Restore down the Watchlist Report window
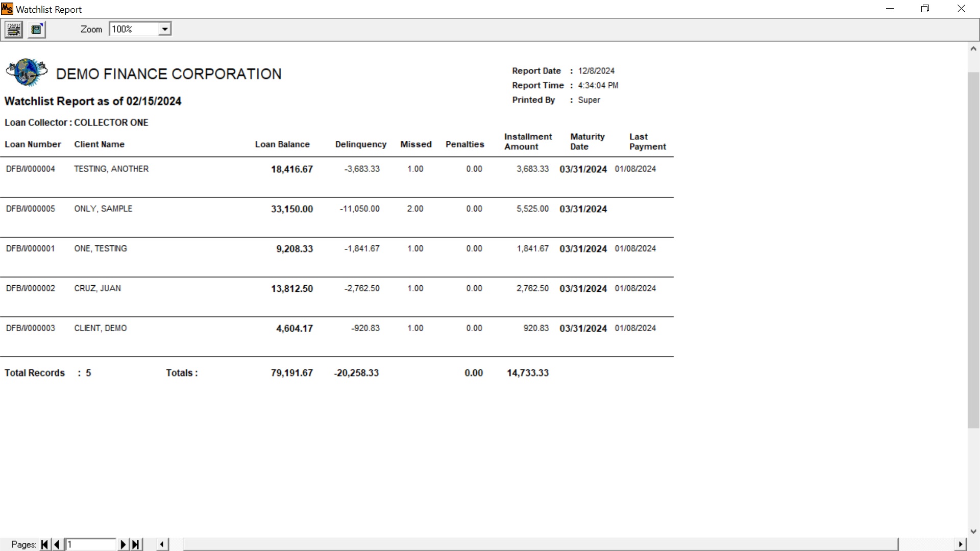 (x=925, y=9)
